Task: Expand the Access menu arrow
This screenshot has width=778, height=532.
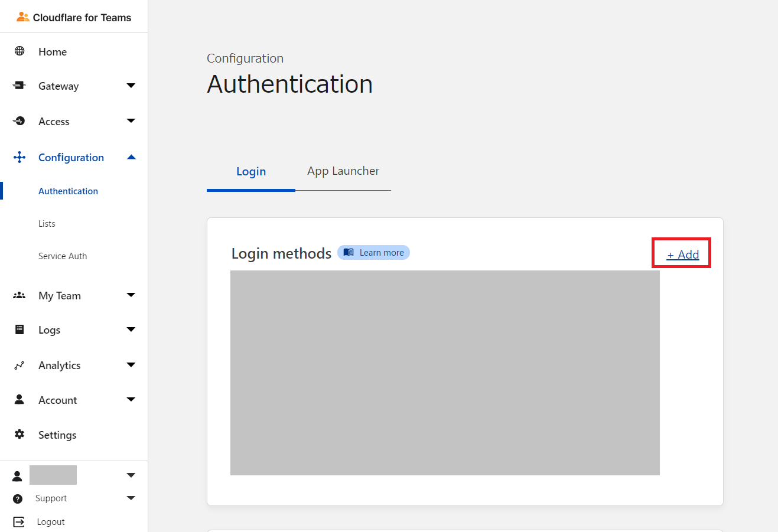Action: pyautogui.click(x=131, y=121)
